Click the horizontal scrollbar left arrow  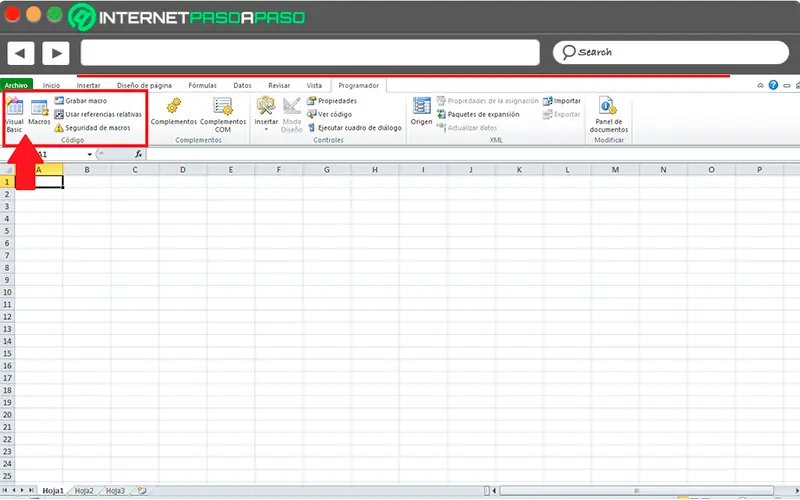point(494,490)
